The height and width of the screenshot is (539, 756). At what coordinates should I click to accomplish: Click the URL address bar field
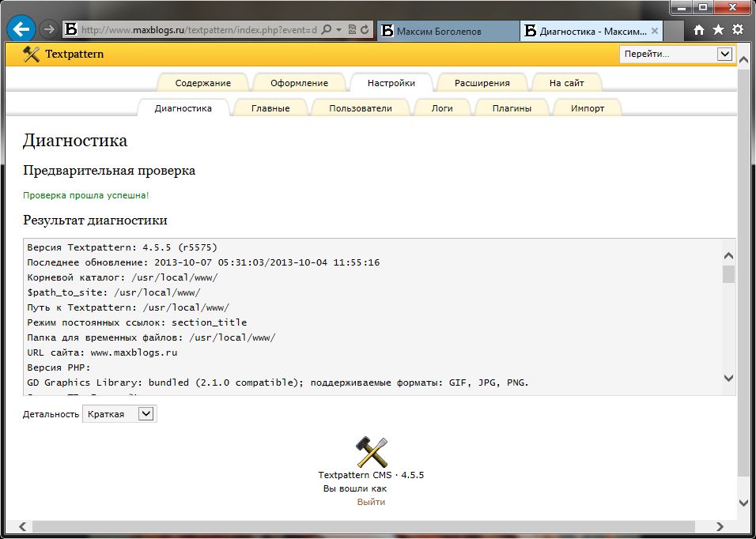pos(199,30)
